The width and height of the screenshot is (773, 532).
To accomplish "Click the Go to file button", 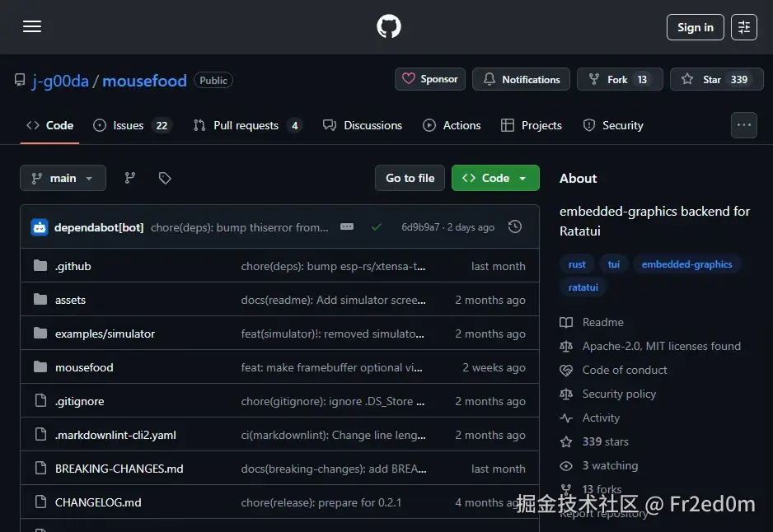I will [x=410, y=177].
